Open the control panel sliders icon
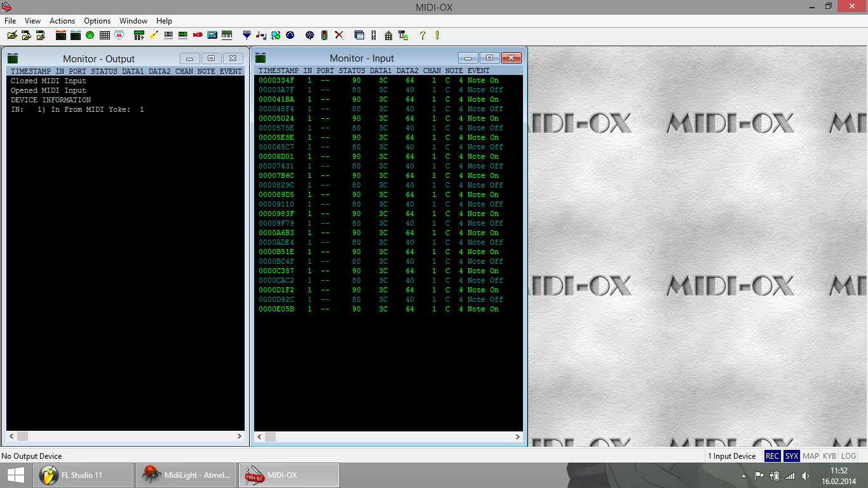Viewport: 868px width, 488px height. [x=139, y=36]
